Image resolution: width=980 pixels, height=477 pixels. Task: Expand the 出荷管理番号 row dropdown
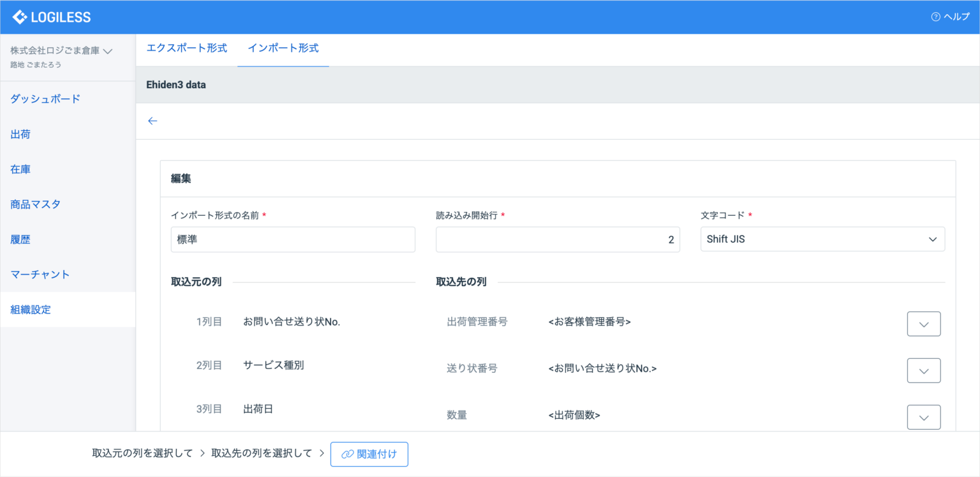coord(923,324)
